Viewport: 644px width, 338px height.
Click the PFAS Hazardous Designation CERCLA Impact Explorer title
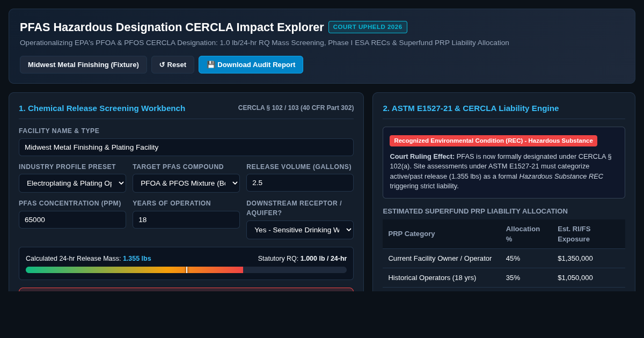(x=172, y=27)
